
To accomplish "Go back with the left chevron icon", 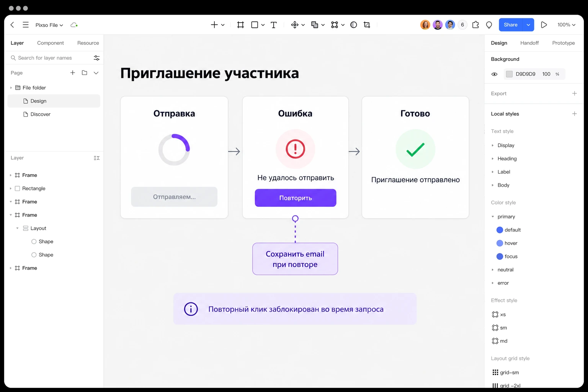I will pos(12,25).
